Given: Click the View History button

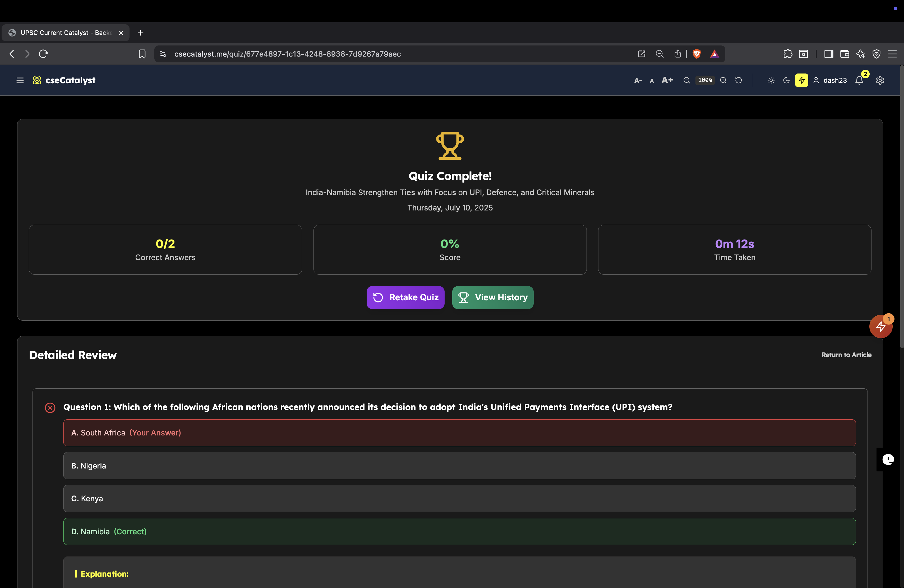Looking at the screenshot, I should [x=493, y=297].
